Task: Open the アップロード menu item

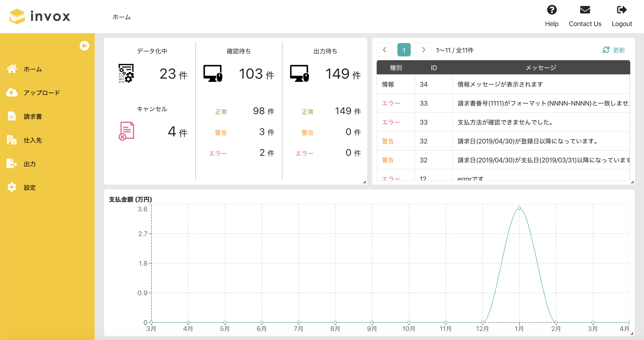Action: 42,93
